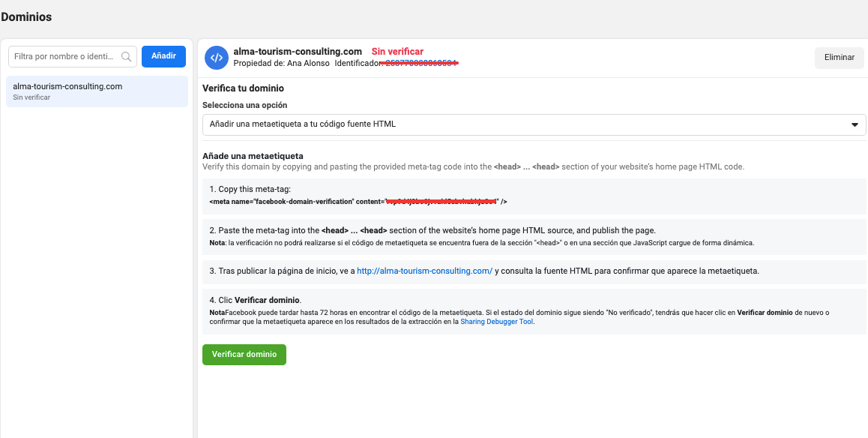Click the Añadir button
Image resolution: width=868 pixels, height=438 pixels.
pos(164,56)
